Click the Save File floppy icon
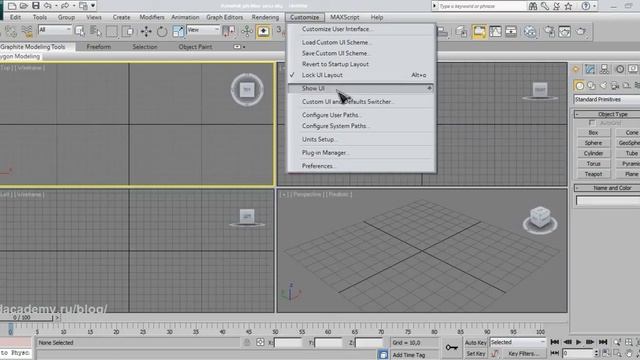Screen dimensions: 640x360 pyautogui.click(x=36, y=6)
